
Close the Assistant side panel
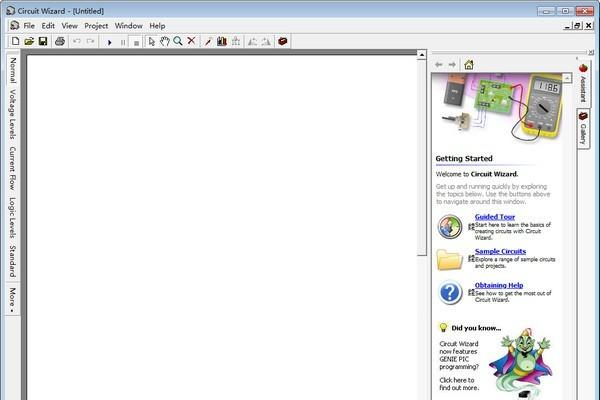tap(591, 52)
